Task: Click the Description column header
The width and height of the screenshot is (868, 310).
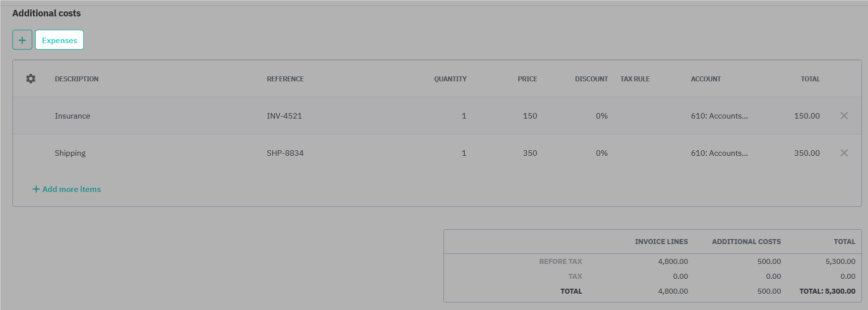Action: [x=76, y=79]
